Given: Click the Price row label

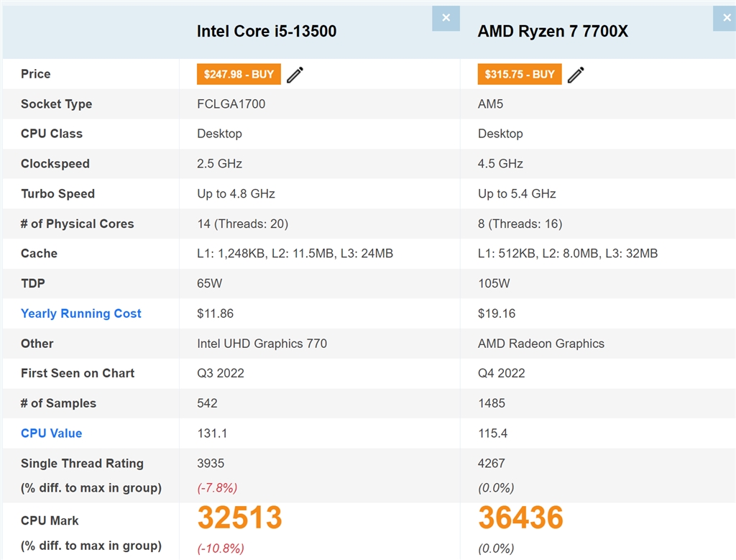Looking at the screenshot, I should coord(36,74).
